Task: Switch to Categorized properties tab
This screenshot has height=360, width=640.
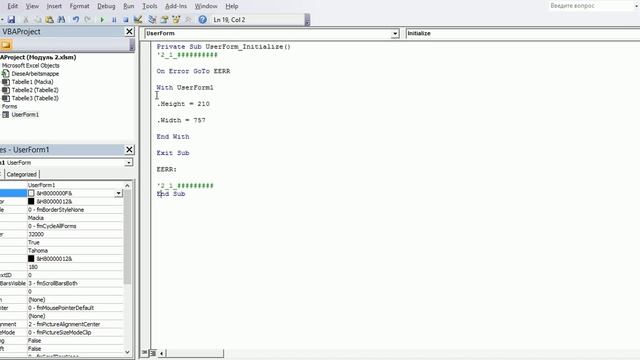Action: coord(22,174)
